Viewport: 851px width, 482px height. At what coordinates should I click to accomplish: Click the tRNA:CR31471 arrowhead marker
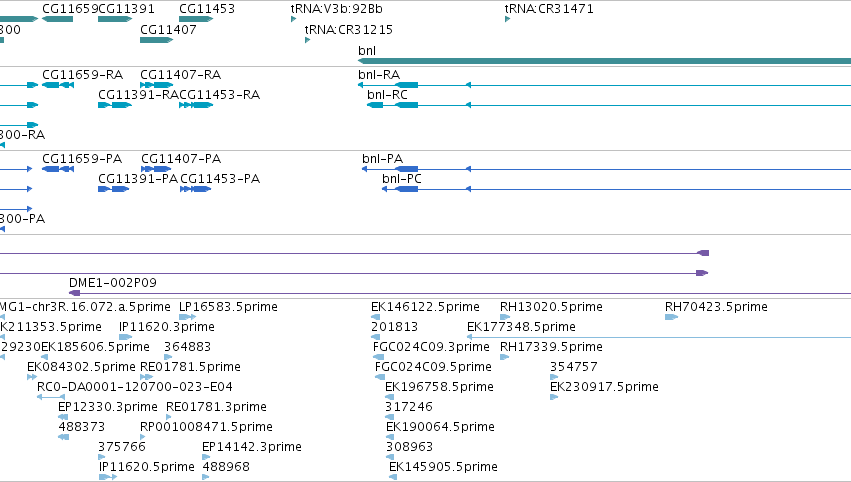507,19
